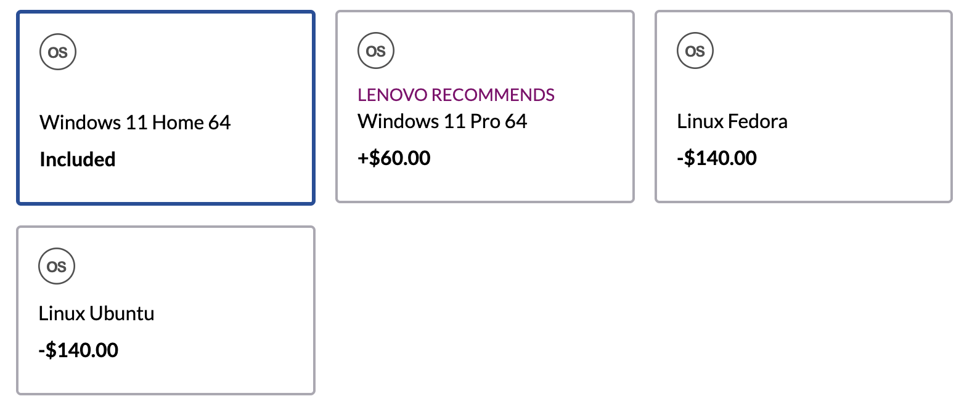Click the "Linux Fedora" title text
980x420 pixels.
732,121
